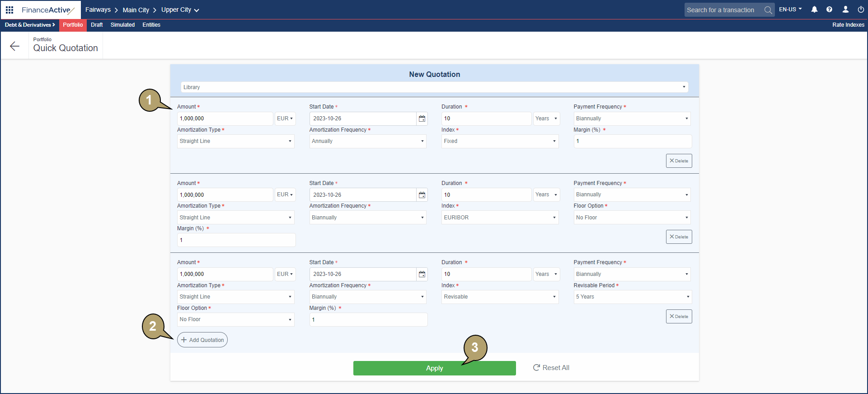Open the EN-US language selector
Viewport: 868px width, 394px height.
[x=790, y=9]
